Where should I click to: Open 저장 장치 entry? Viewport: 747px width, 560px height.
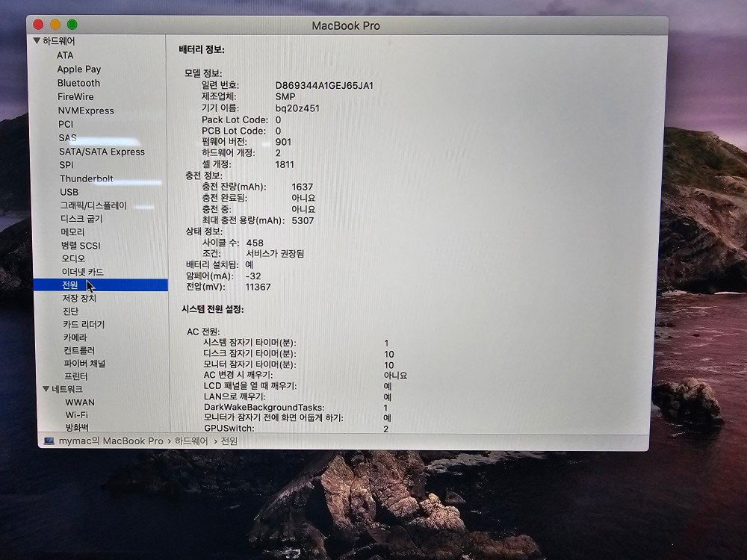(80, 298)
